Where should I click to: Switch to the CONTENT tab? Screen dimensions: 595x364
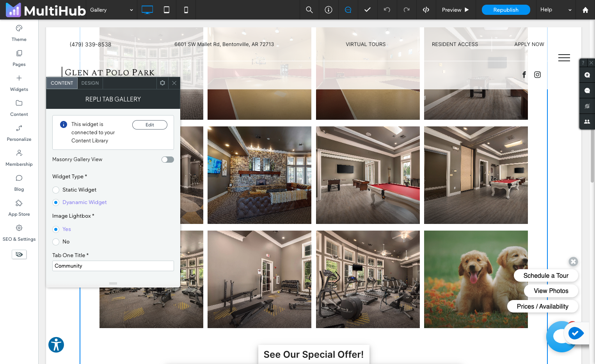point(62,83)
